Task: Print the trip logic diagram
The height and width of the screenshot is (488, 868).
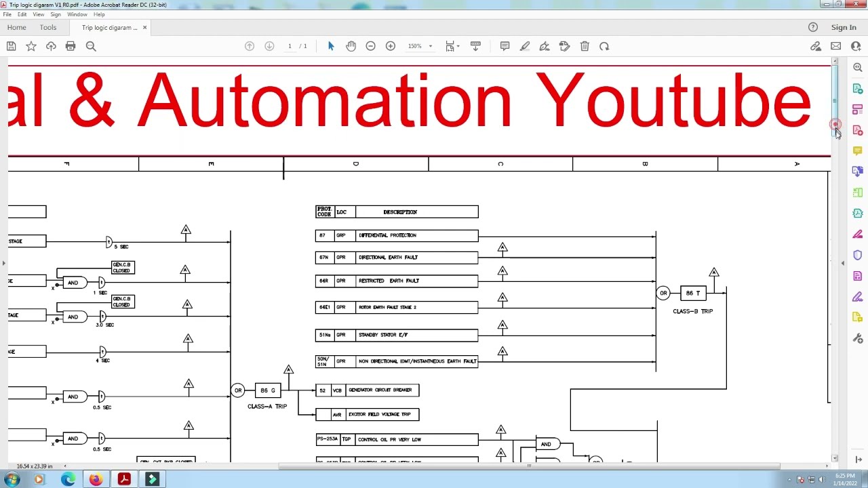Action: pos(71,46)
